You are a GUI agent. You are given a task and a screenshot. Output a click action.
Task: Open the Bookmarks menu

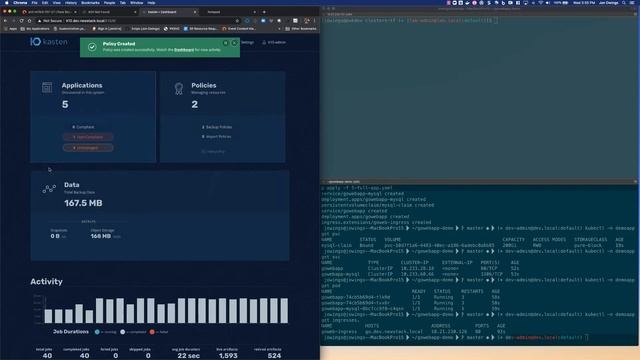pyautogui.click(x=90, y=2)
